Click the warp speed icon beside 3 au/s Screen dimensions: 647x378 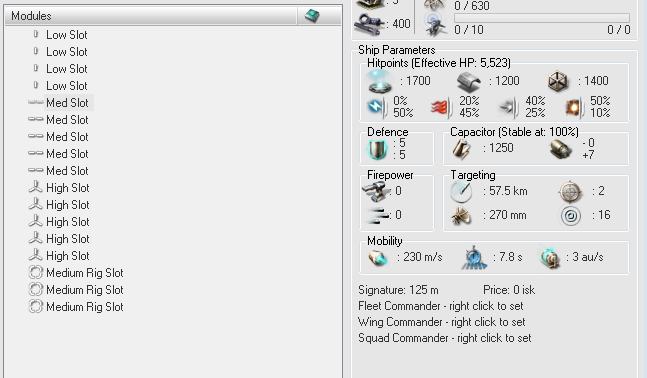pyautogui.click(x=550, y=258)
